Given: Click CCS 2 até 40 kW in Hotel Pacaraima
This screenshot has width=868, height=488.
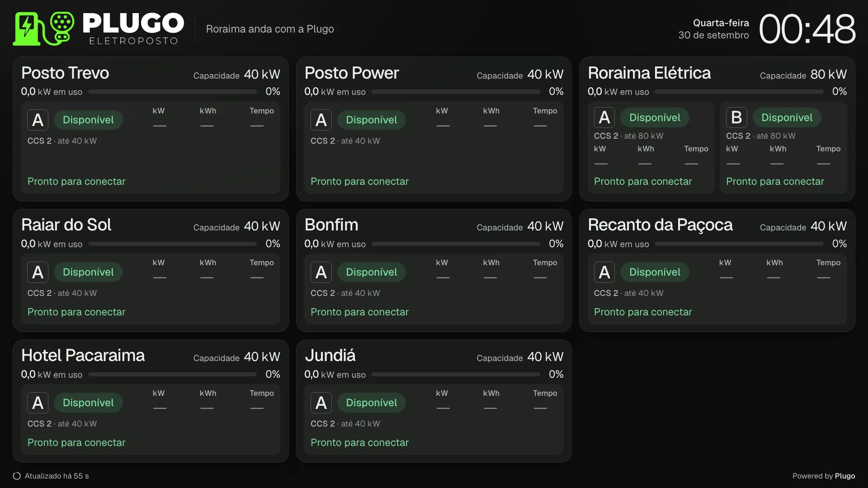Looking at the screenshot, I should pos(62,424).
